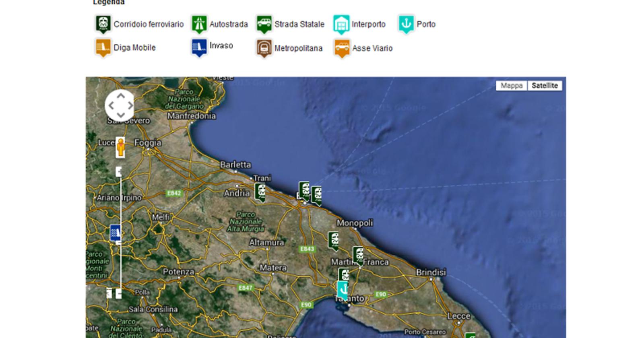
Task: Click the 'Metropolitana' legend label
Action: tap(298, 48)
